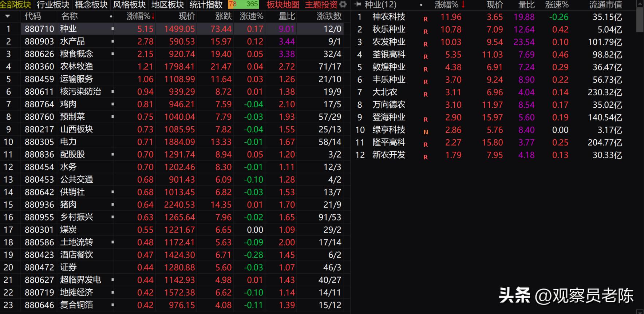
Task: Switch to the 全部板块 tab
Action: [16, 5]
